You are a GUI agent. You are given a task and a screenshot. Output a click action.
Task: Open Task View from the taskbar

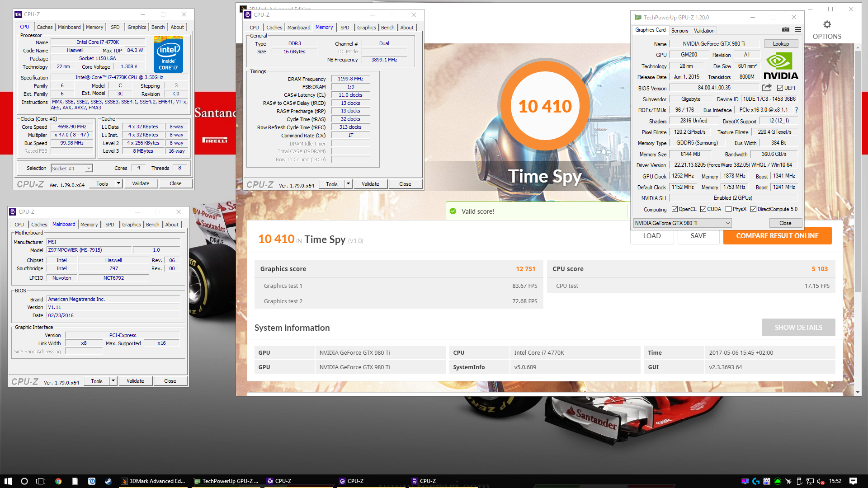(x=41, y=481)
